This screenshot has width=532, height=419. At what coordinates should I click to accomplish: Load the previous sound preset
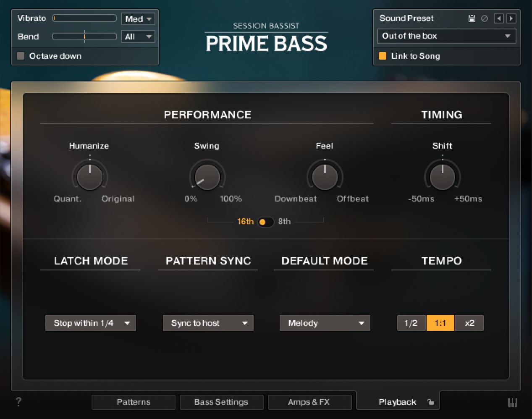click(x=499, y=18)
